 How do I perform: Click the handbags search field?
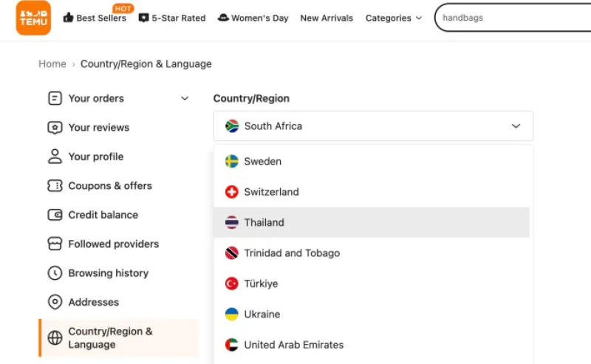[x=510, y=18]
